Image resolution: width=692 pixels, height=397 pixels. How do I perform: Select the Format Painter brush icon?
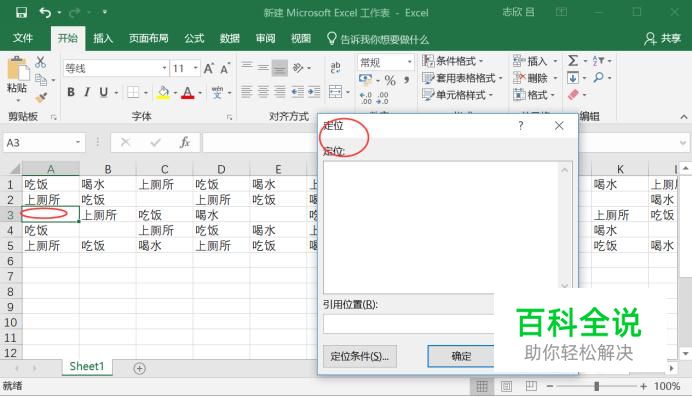(x=41, y=97)
